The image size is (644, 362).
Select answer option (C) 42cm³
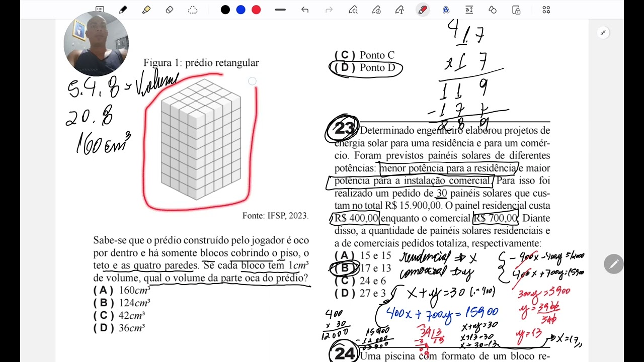(119, 315)
